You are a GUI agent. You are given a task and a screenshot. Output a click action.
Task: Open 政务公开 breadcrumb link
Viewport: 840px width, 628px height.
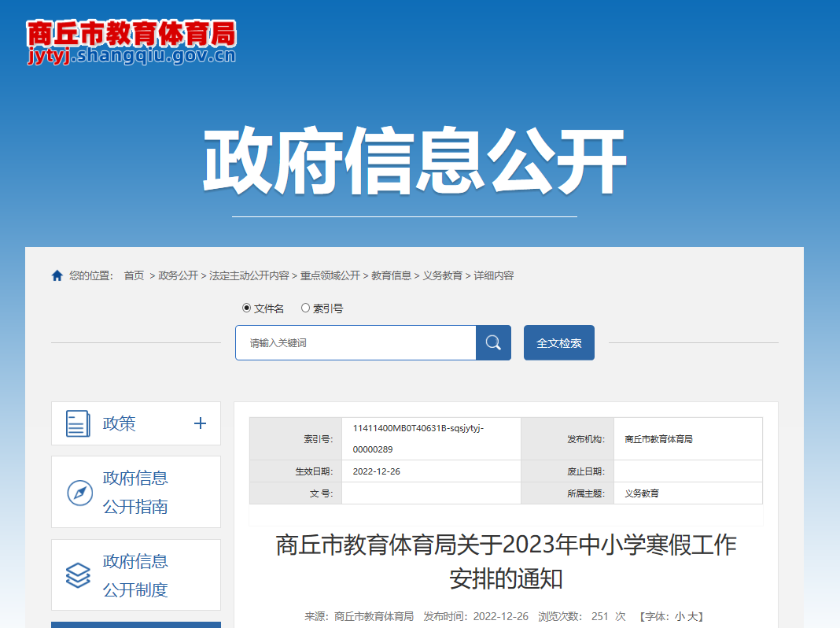[x=178, y=275]
